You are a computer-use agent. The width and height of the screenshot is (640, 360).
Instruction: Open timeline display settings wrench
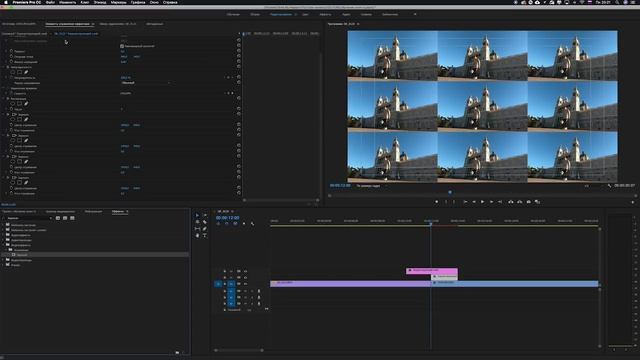(252, 224)
